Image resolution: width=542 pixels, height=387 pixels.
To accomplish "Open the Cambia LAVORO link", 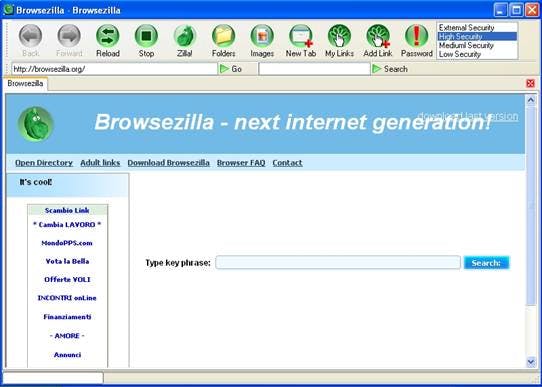I will click(67, 225).
